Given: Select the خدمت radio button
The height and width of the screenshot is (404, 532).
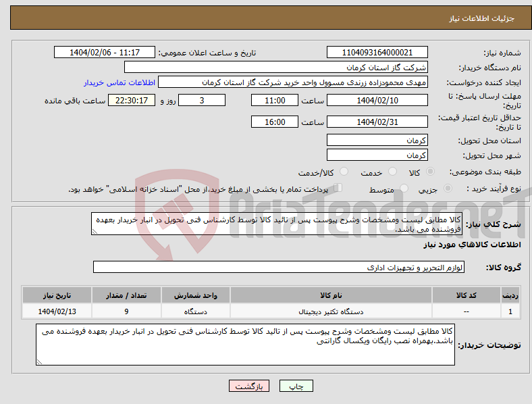Looking at the screenshot, I should coord(392,172).
